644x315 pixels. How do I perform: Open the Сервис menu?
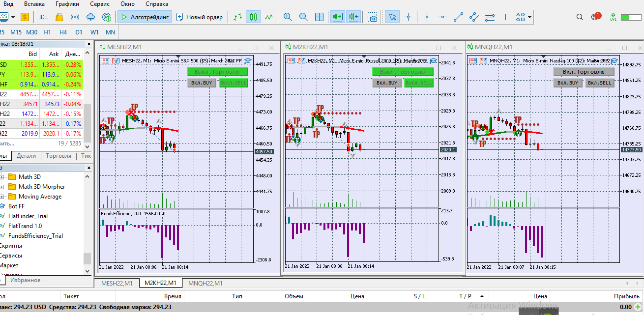[x=100, y=4]
